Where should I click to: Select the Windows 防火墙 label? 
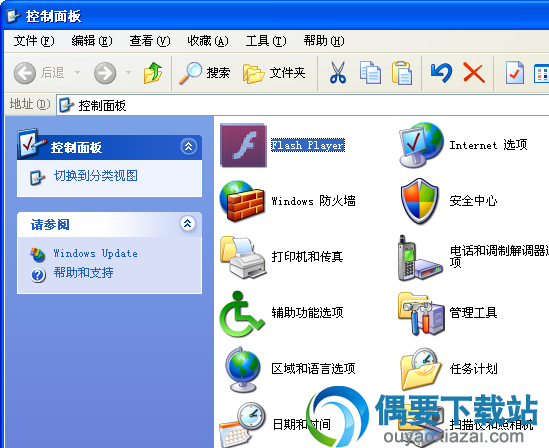coord(313,201)
